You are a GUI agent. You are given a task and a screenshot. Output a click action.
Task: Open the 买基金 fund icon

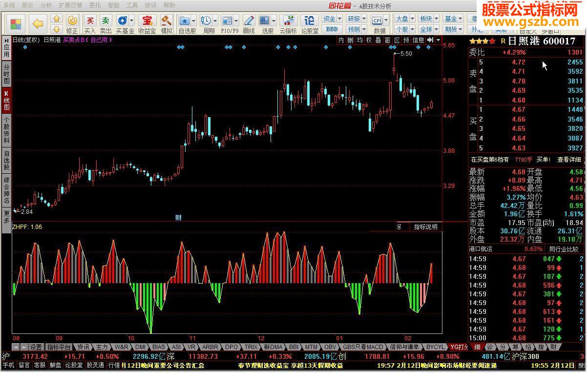pyautogui.click(x=122, y=20)
